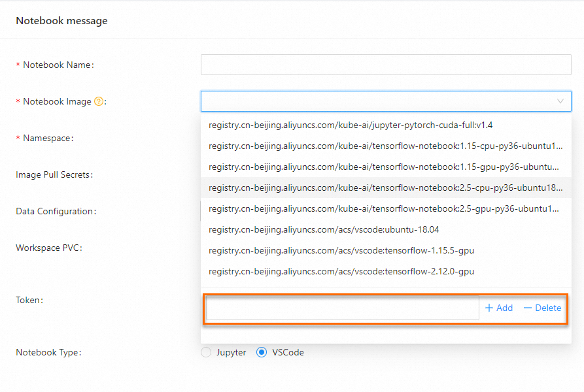Screen dimensions: 584x392
Task: Click the Add button for custom image
Action: click(499, 308)
